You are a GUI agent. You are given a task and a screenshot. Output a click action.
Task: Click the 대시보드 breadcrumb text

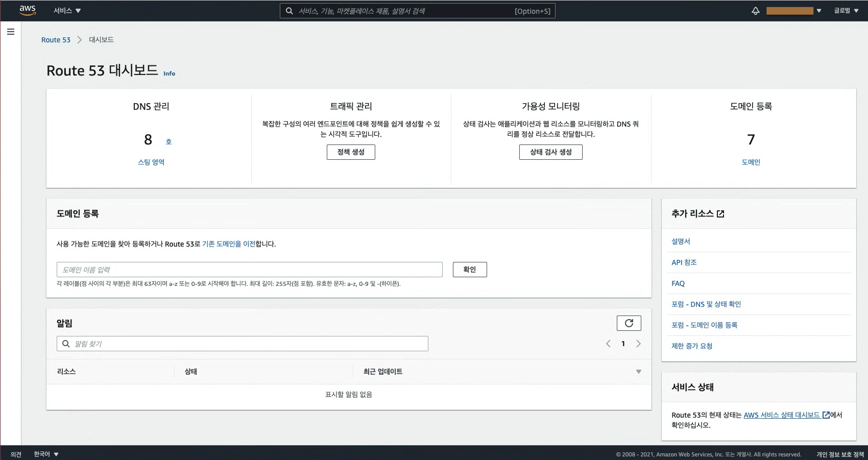coord(101,40)
